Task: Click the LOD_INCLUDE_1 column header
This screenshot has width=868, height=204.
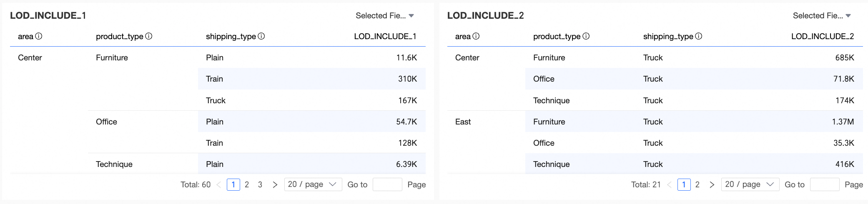Action: tap(385, 36)
